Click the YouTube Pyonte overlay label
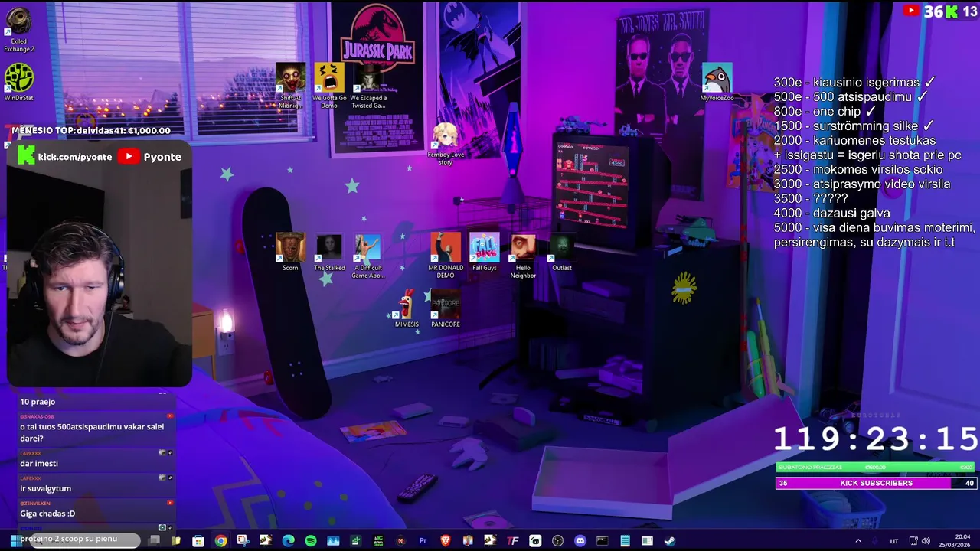The image size is (980, 551). 150,156
